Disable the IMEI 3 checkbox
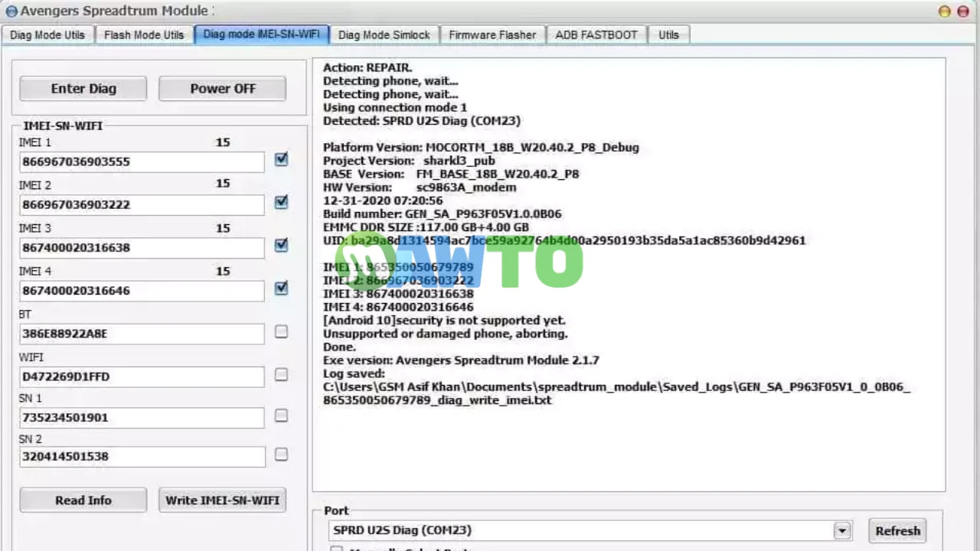980x551 pixels. click(282, 245)
